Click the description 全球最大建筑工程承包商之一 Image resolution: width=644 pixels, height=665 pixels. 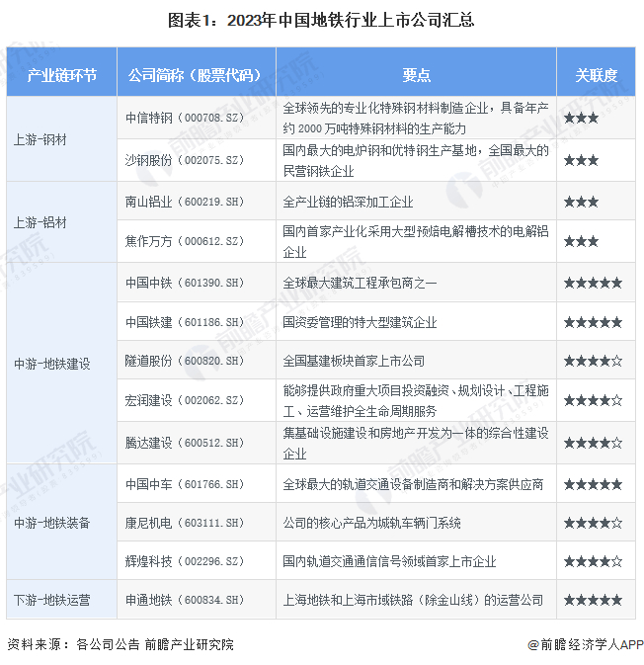pyautogui.click(x=360, y=283)
